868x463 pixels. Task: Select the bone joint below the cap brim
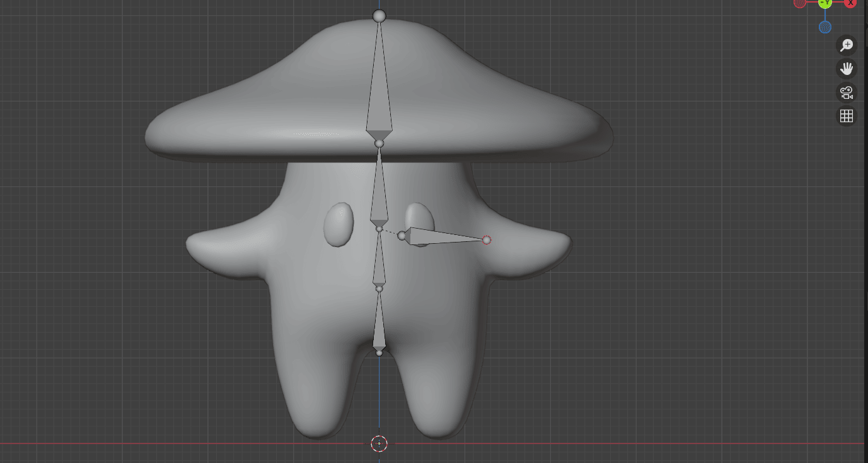point(379,144)
